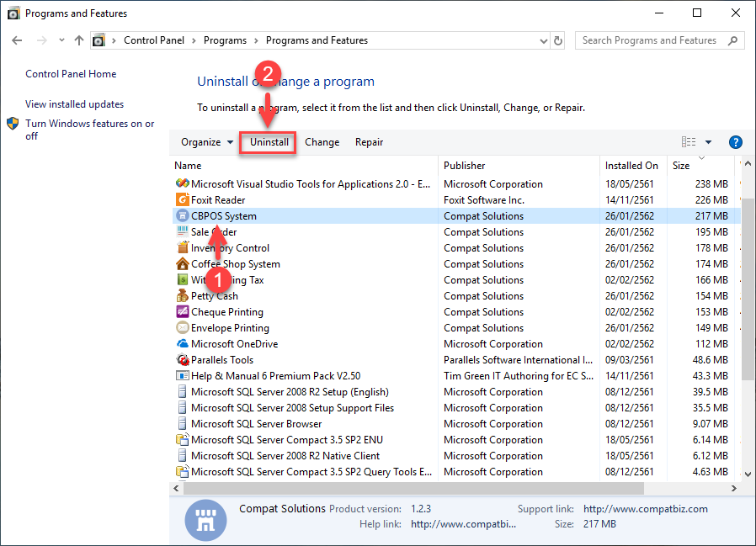Click the 48.6 MB size cell
The image size is (756, 546).
tap(710, 359)
